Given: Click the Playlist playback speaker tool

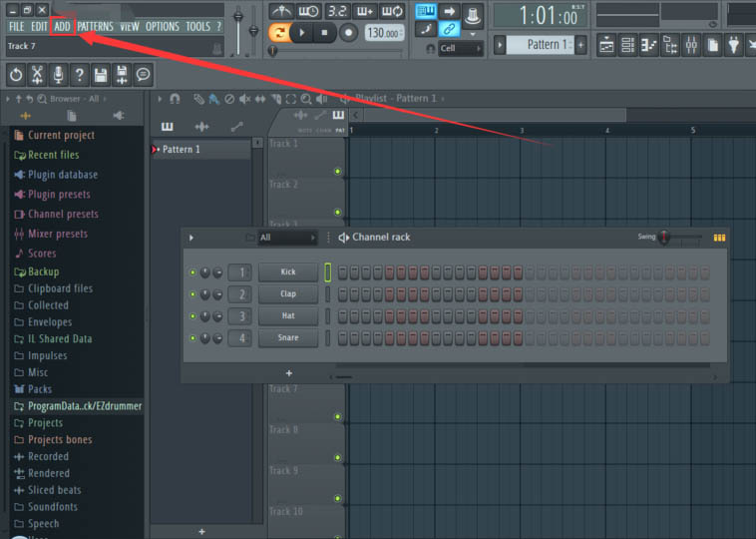Looking at the screenshot, I should point(321,99).
